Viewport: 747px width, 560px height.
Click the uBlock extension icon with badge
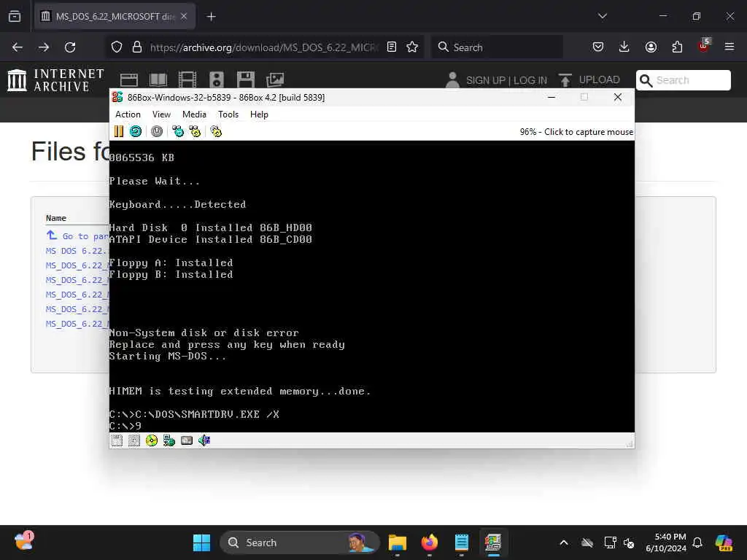click(x=704, y=46)
